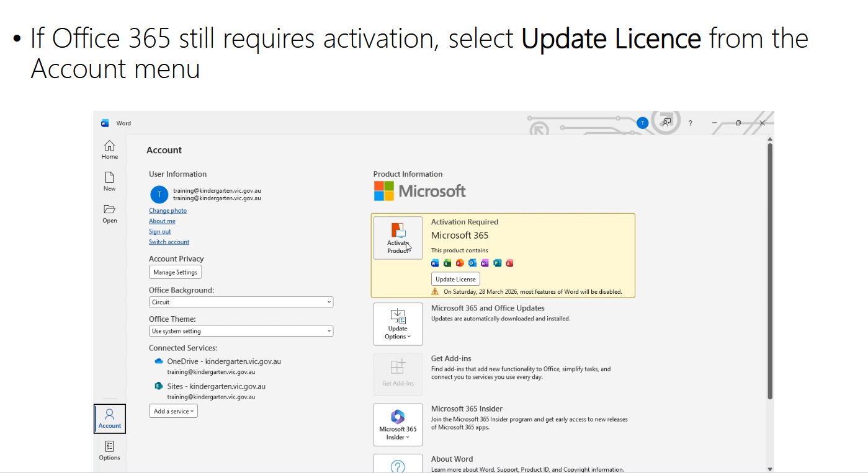Select New document in the sidebar
Viewport: 868px width, 473px height.
pos(110,182)
